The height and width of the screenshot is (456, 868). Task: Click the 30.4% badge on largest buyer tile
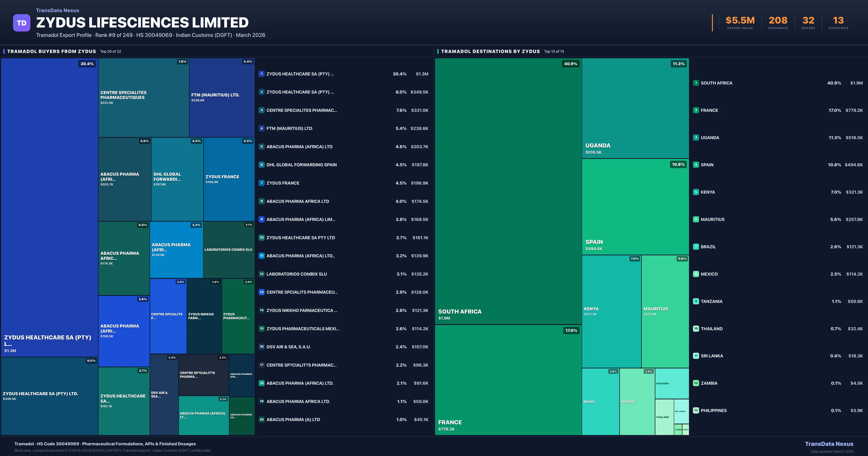pyautogui.click(x=87, y=64)
